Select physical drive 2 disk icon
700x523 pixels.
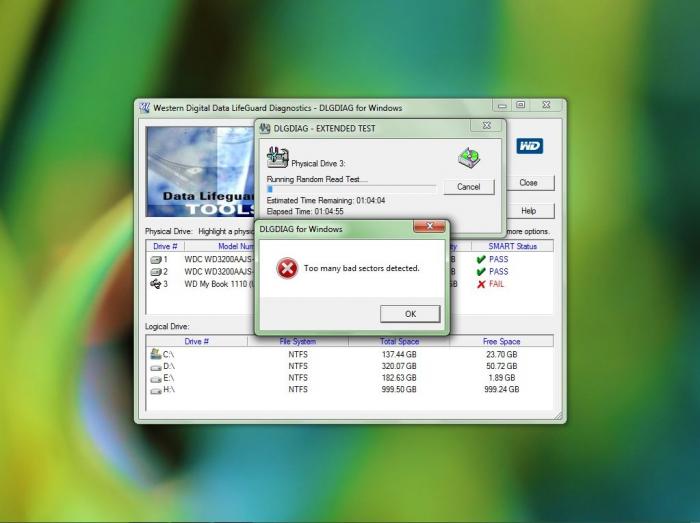[x=155, y=272]
